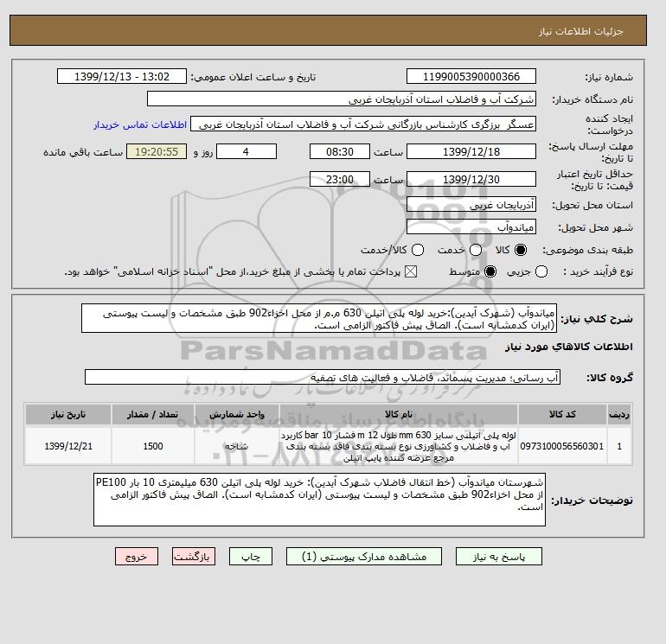Click the polyethylene pipe product name cell
Image resolution: width=666 pixels, height=644 pixels.
(399, 446)
